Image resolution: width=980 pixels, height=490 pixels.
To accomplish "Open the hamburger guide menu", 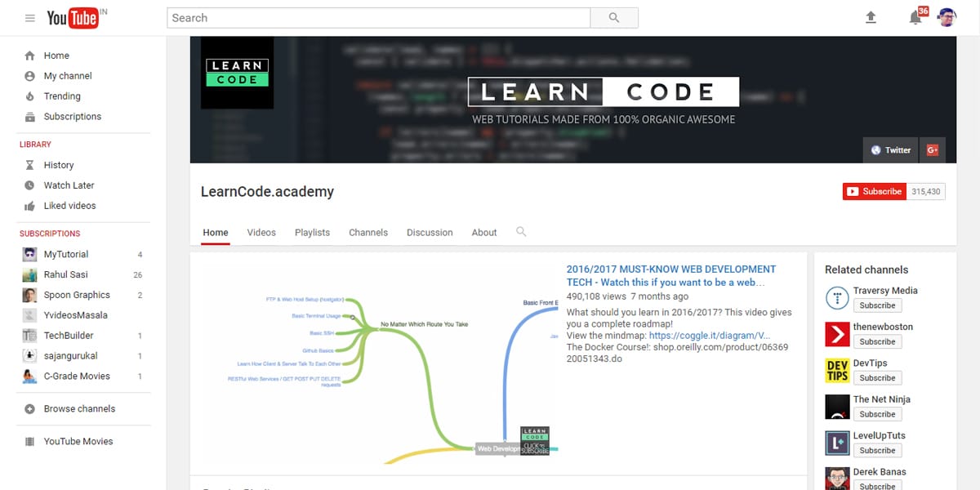I will click(x=30, y=18).
